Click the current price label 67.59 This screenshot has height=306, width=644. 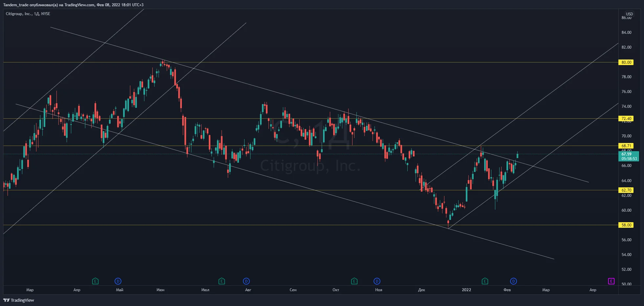(x=629, y=156)
